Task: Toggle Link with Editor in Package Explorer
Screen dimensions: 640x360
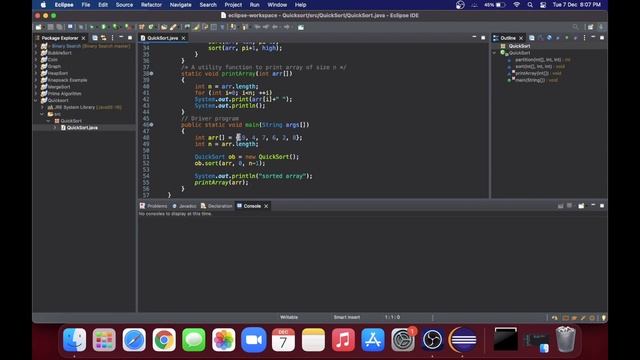Action: click(x=104, y=38)
